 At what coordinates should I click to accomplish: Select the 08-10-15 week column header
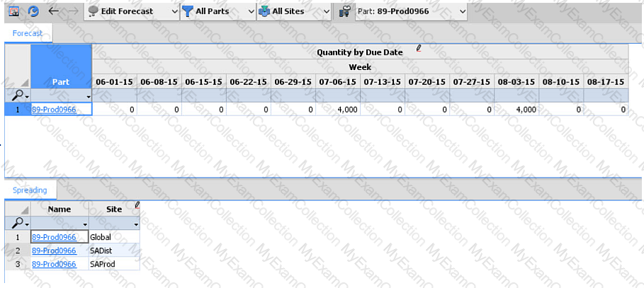(561, 81)
